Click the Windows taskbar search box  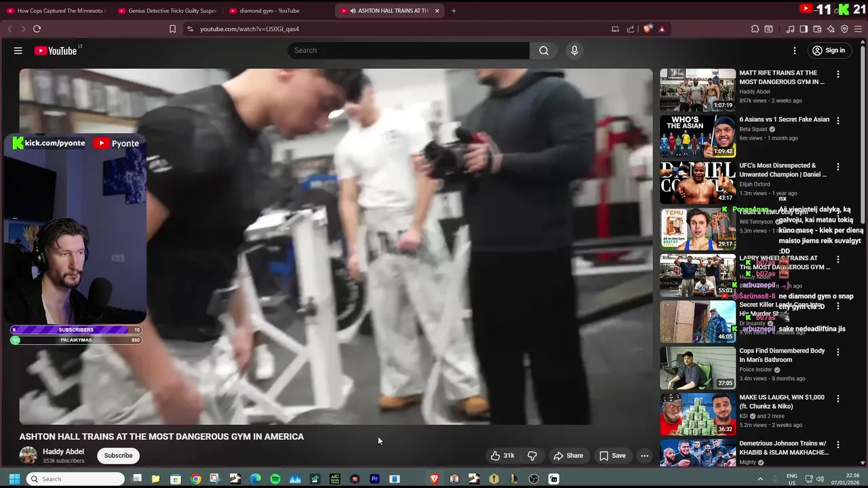coord(76,479)
